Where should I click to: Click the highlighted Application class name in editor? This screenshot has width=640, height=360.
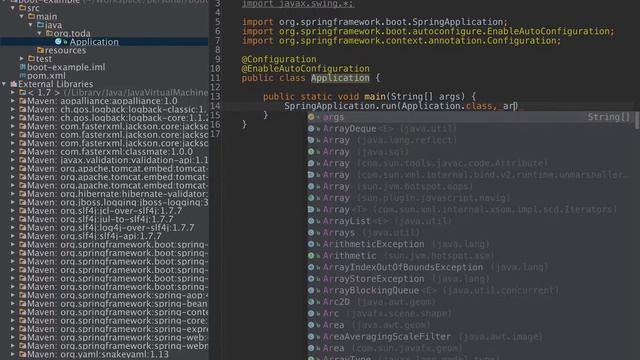(x=340, y=78)
